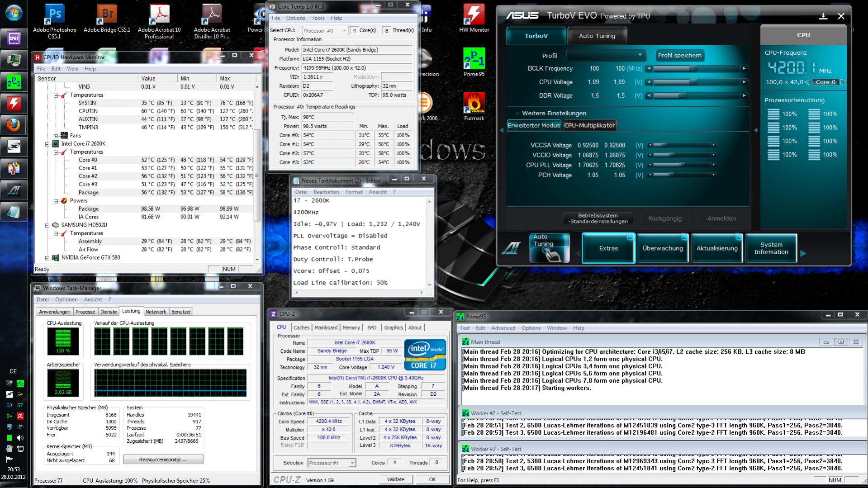868x488 pixels.
Task: Click the BCLK Frequency increase arrow
Action: coord(744,69)
